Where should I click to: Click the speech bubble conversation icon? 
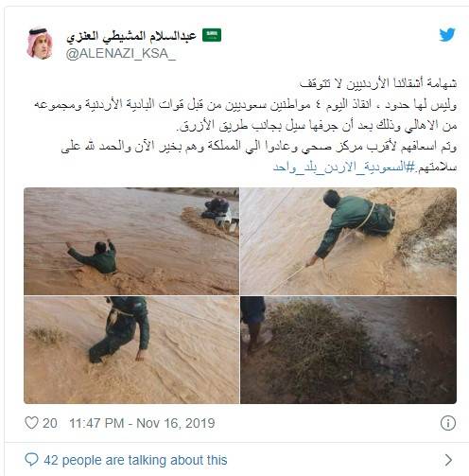[x=31, y=460]
